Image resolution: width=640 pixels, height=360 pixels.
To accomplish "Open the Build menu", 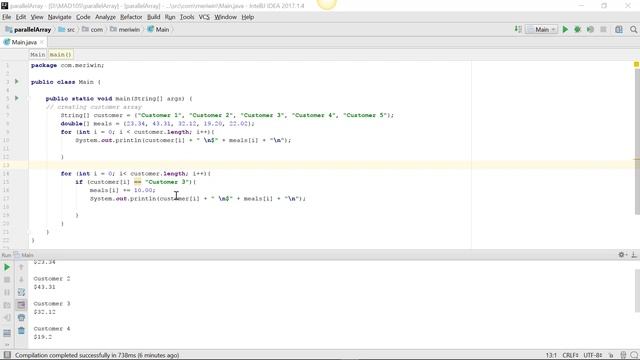I will pyautogui.click(x=153, y=17).
